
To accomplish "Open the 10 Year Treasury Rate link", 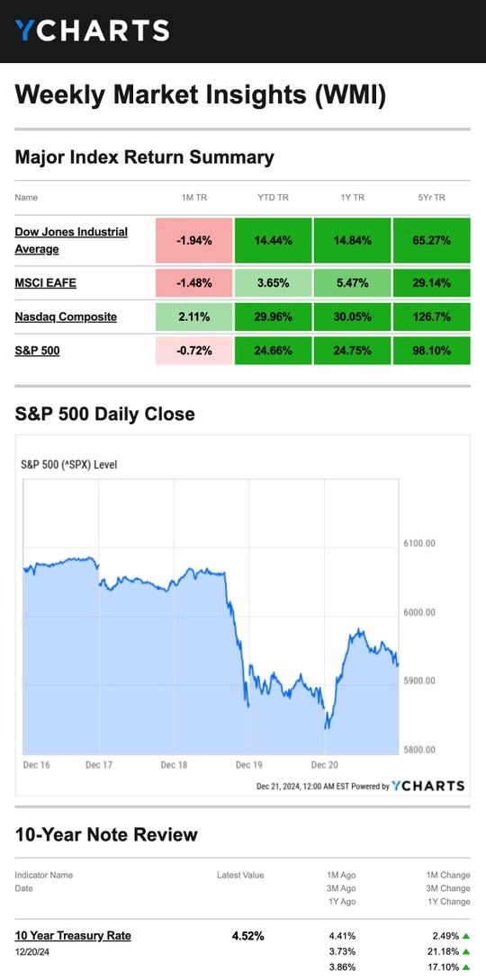I will point(73,936).
